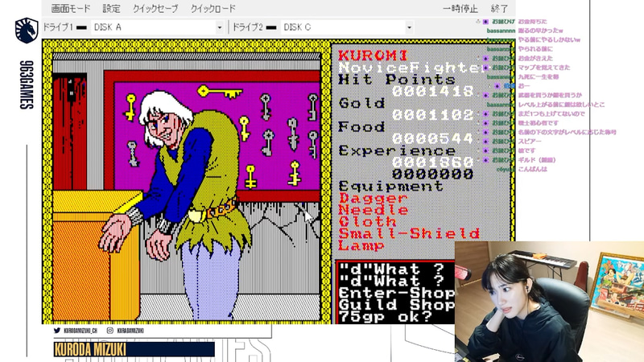Click the large yellow key on wall
644x362 pixels.
(x=220, y=93)
